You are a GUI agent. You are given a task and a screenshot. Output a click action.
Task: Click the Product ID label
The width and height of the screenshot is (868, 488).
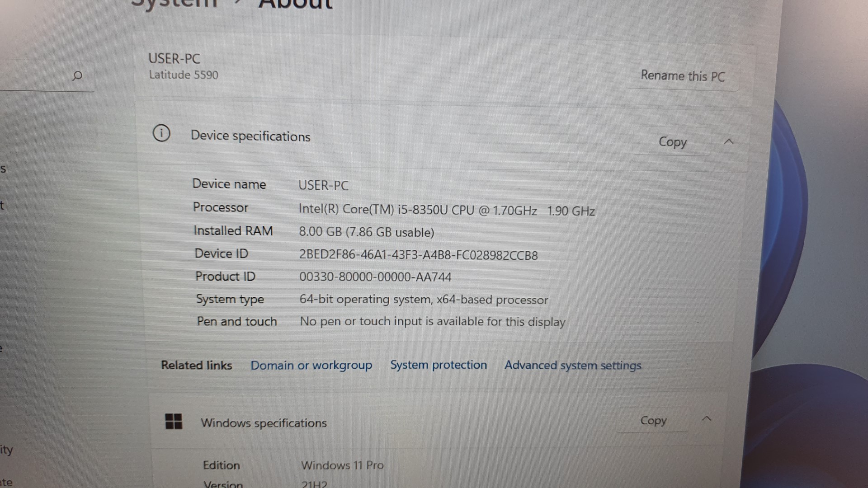pos(225,277)
